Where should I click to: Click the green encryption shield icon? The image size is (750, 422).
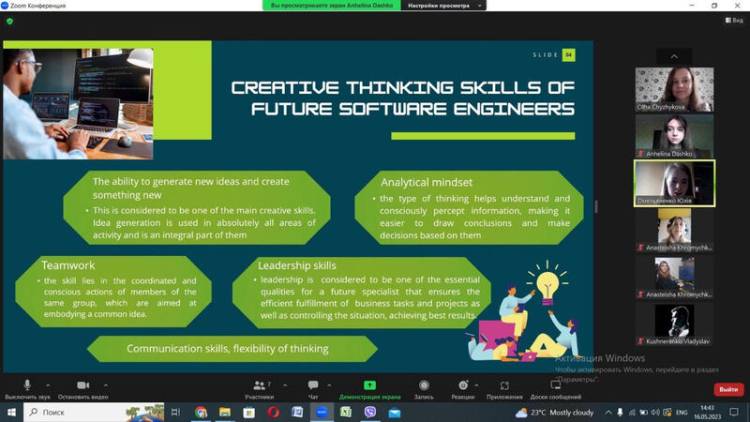[11, 20]
